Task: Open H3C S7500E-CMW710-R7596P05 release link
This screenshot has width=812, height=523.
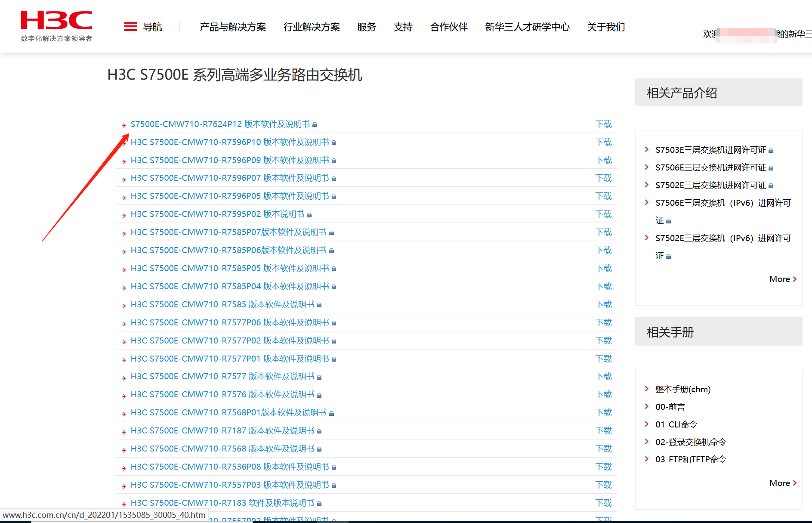Action: (230, 196)
